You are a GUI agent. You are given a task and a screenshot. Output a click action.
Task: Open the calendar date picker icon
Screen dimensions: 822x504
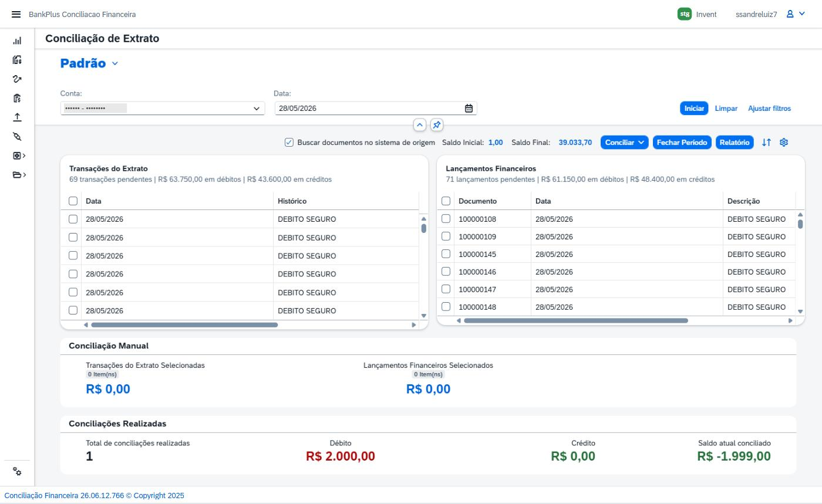coord(469,108)
